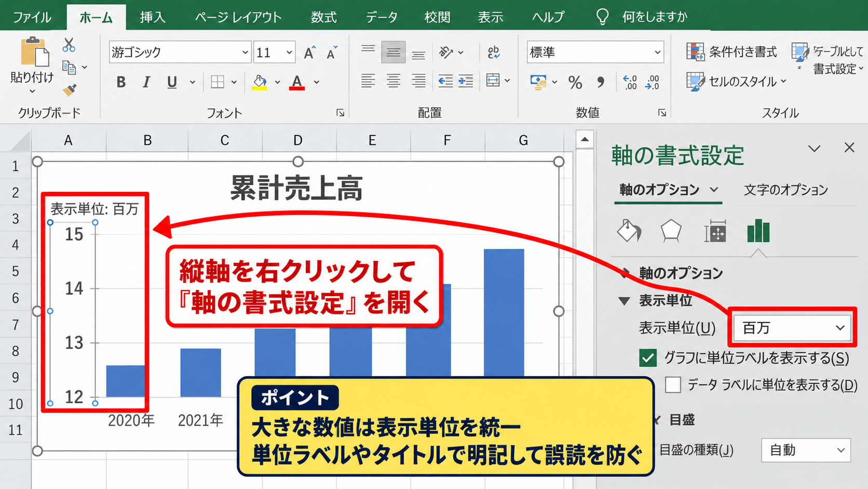Select the chart title 累計売上高
This screenshot has height=489, width=868.
pyautogui.click(x=296, y=188)
